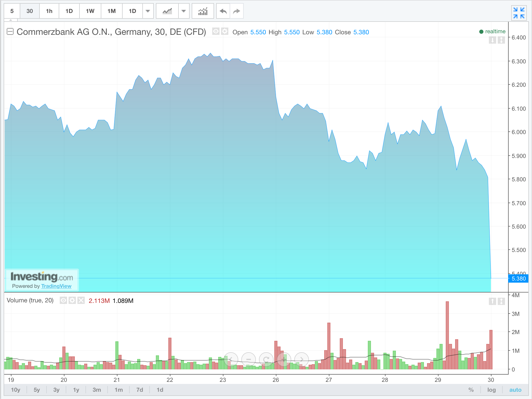Zoom in with the plus circle button
This screenshot has width=532, height=399.
coord(284,360)
